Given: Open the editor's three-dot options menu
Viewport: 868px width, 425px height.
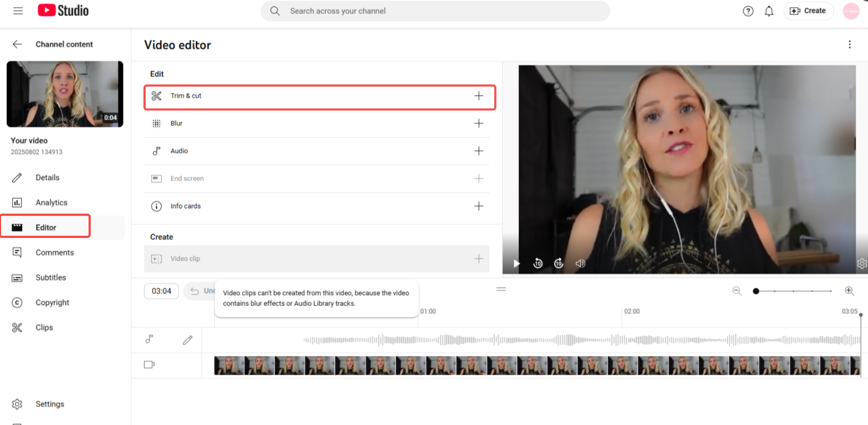Looking at the screenshot, I should coord(850,45).
